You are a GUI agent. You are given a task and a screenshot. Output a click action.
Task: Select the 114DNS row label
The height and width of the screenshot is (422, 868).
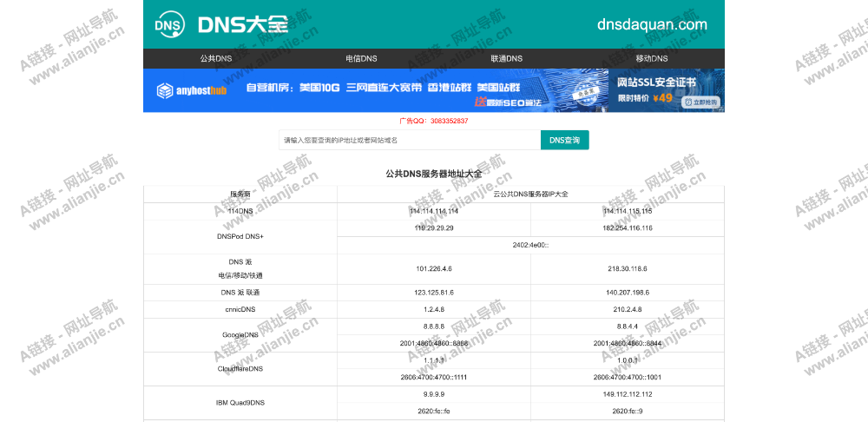(x=240, y=212)
